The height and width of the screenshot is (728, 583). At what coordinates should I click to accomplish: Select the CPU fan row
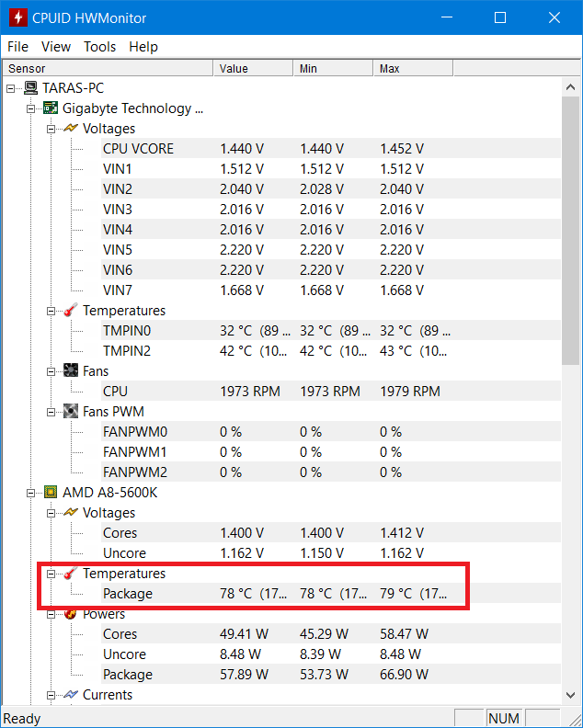point(331,391)
